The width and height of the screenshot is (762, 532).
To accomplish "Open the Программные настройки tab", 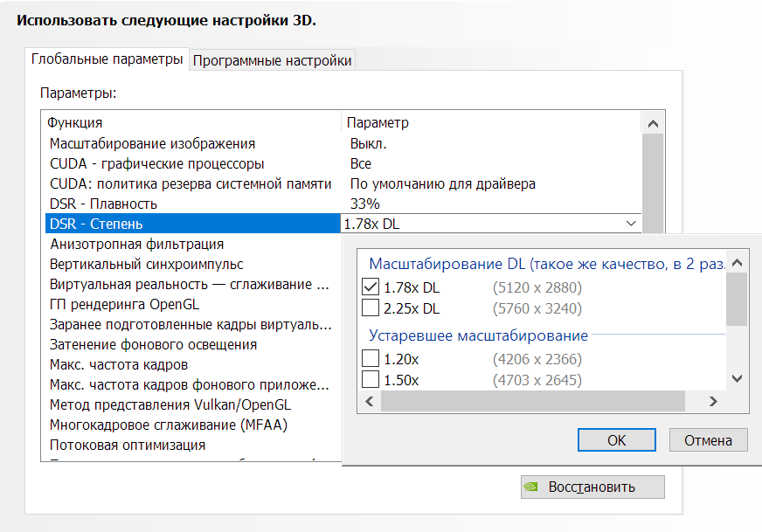I will pyautogui.click(x=272, y=61).
